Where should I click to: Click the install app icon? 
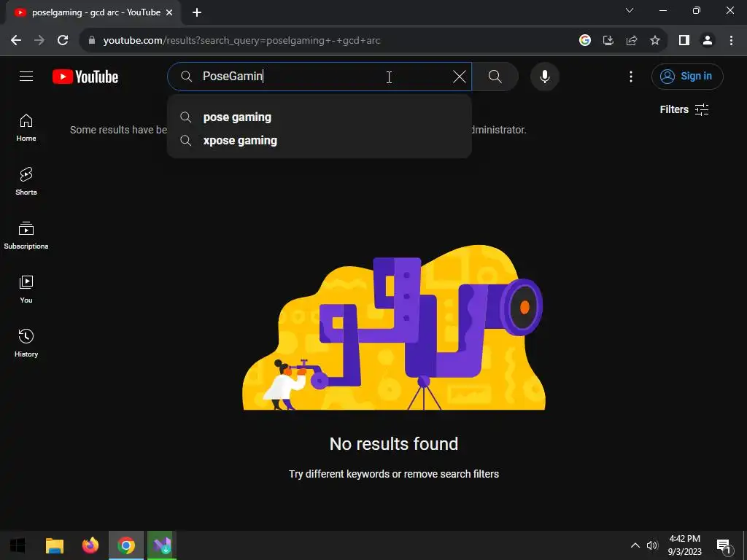pos(608,41)
